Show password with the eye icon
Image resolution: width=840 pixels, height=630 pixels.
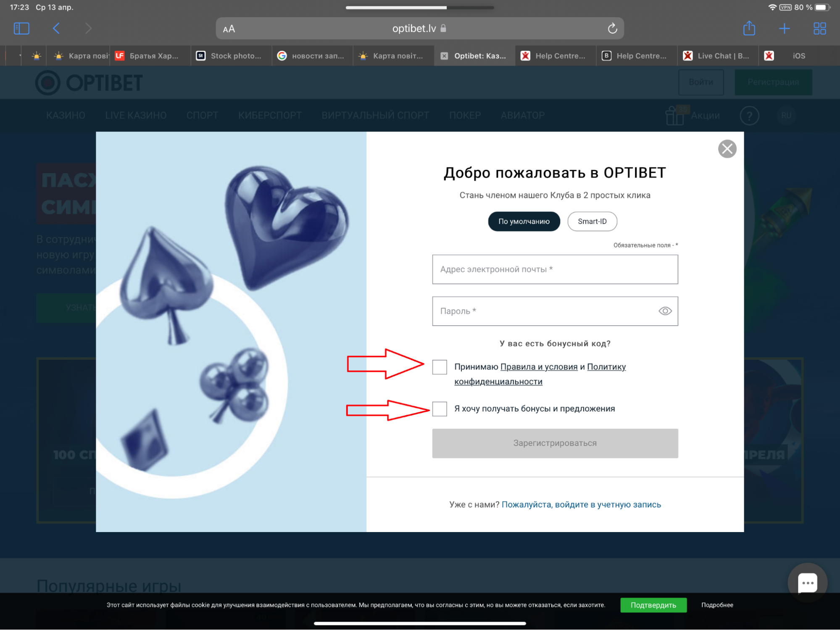pyautogui.click(x=665, y=311)
